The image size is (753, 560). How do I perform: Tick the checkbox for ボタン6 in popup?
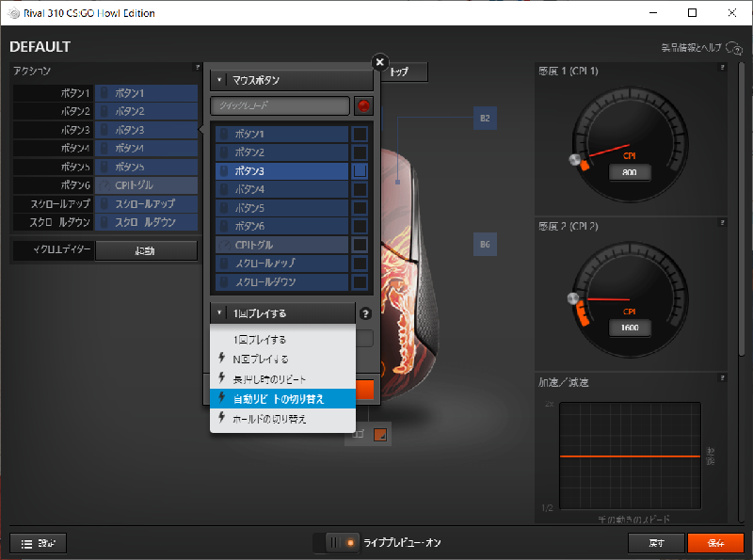pos(360,226)
